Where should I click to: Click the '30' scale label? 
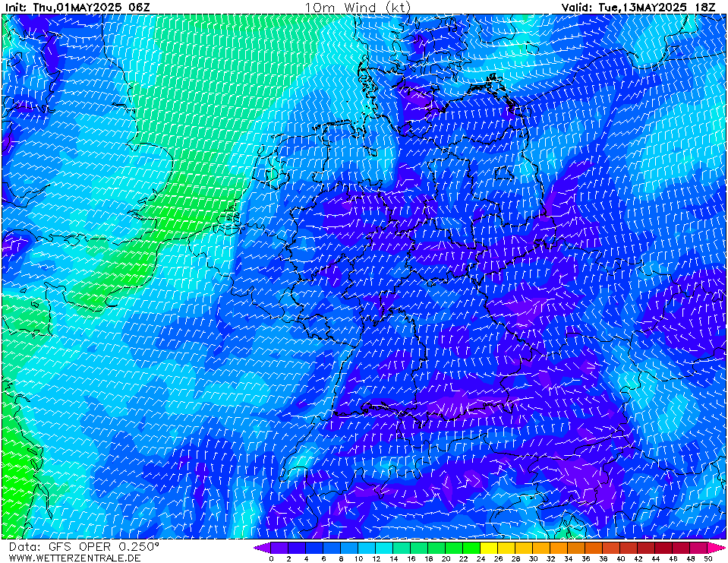click(x=533, y=558)
